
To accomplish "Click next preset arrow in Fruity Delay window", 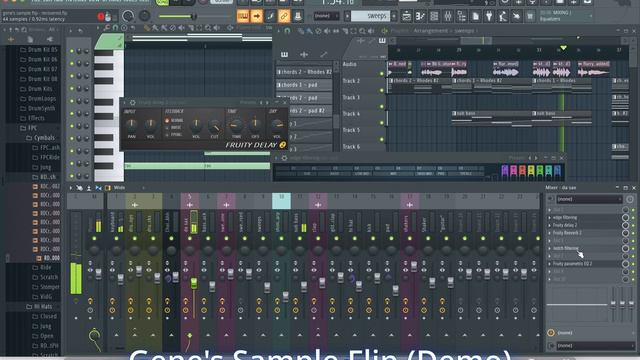I will click(267, 102).
